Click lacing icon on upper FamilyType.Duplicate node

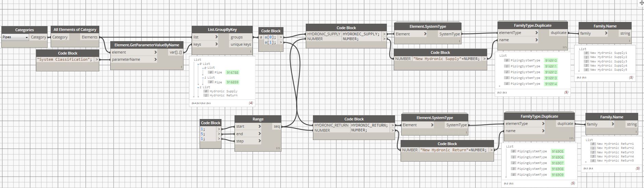coord(565,47)
